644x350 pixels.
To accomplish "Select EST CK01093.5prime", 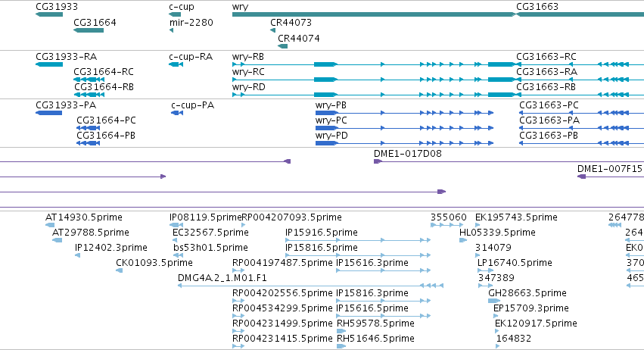I will point(119,270).
